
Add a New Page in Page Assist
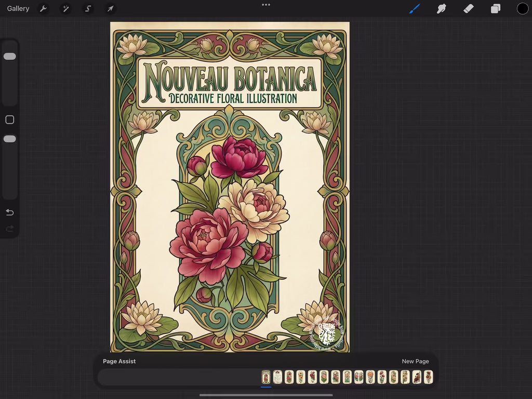(415, 362)
